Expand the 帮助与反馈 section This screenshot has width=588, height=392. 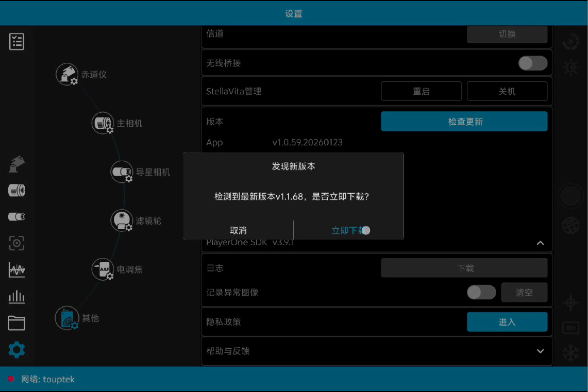(540, 351)
